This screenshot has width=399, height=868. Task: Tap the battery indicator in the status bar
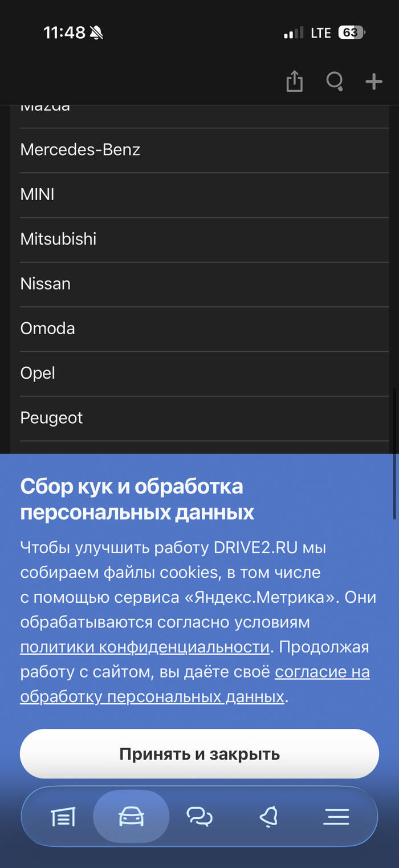coord(351,33)
